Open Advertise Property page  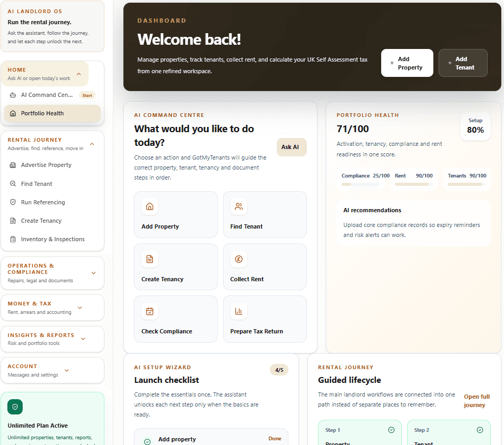click(x=52, y=165)
